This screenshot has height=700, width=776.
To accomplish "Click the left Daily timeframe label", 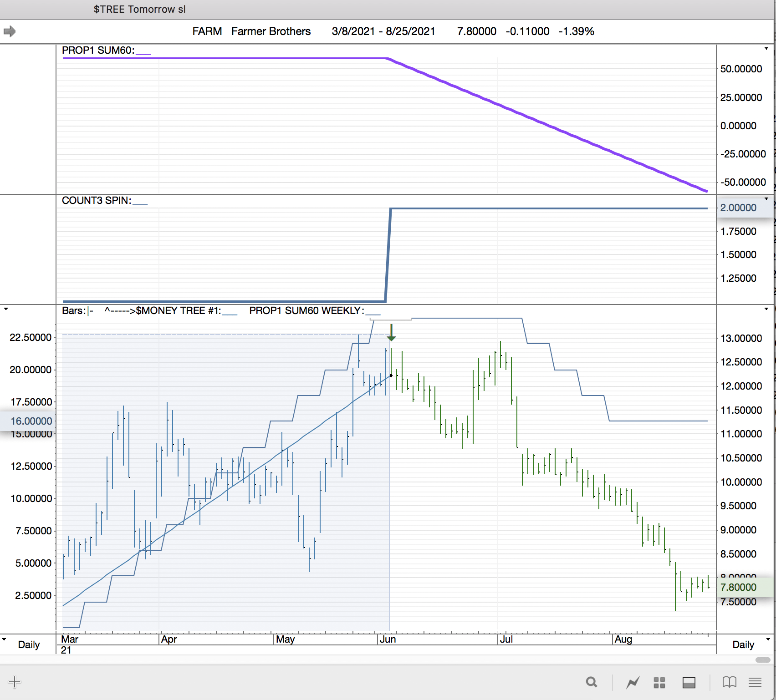I will (x=29, y=644).
